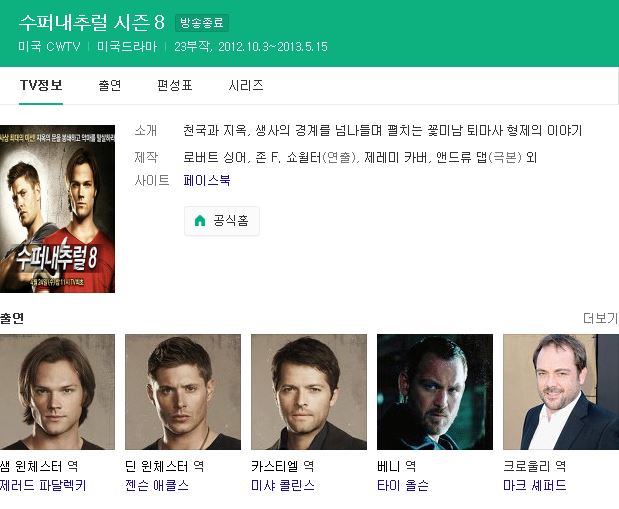Go to the 시리즈 tab
The width and height of the screenshot is (619, 509).
pyautogui.click(x=246, y=85)
